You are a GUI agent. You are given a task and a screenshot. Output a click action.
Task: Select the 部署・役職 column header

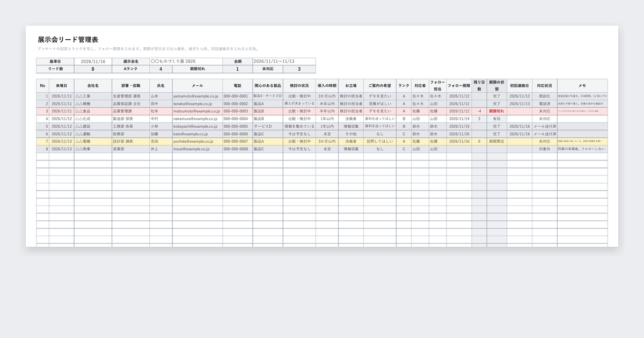click(130, 86)
